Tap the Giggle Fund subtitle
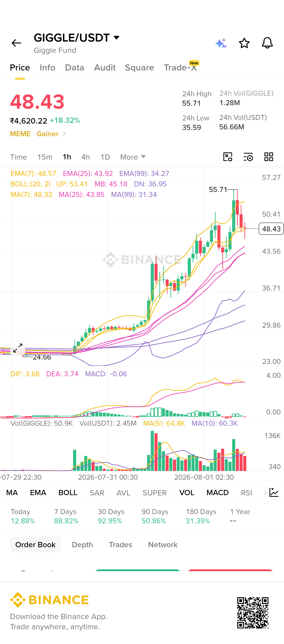Screen dimensions: 284x644 (x=55, y=50)
